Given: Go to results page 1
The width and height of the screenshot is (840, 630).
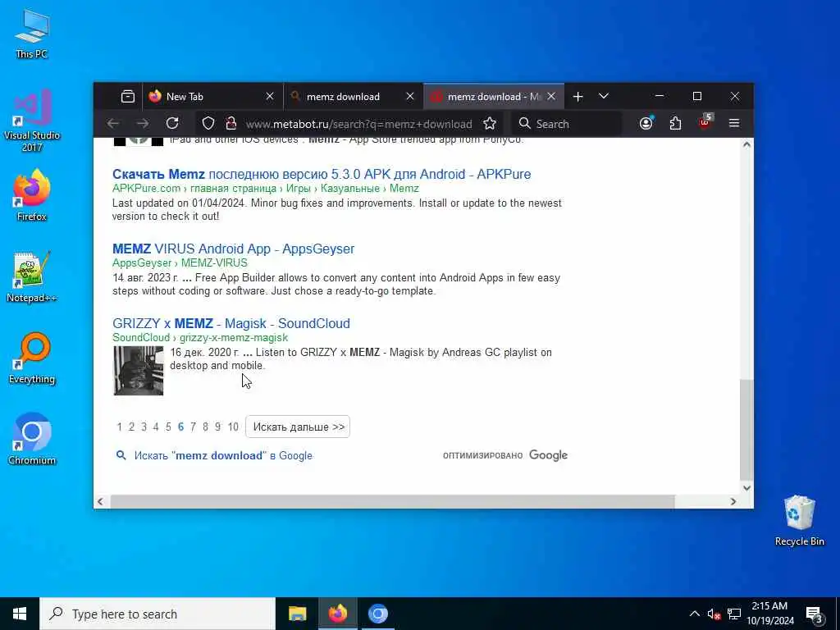Looking at the screenshot, I should (x=119, y=427).
